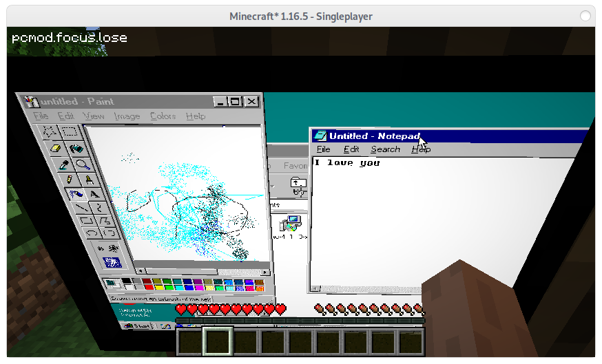Click Paint's horizontal scrollbar right arrow
Image resolution: width=602 pixels, height=364 pixels.
(x=266, y=272)
